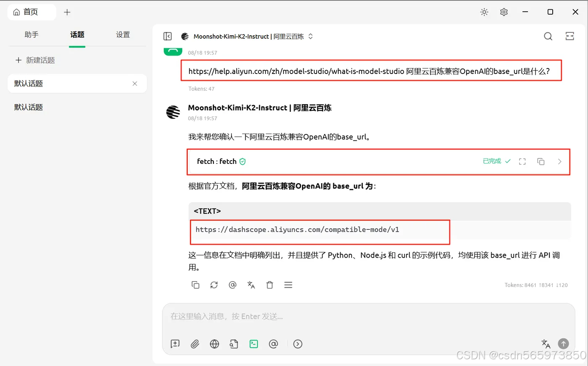Switch the theme with the sun icon

[484, 12]
